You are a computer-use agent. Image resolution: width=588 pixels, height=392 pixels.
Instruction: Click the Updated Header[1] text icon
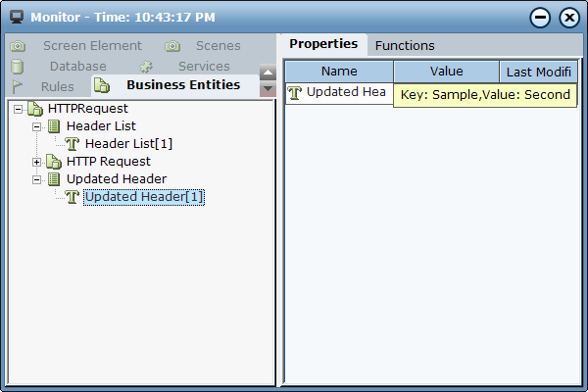pyautogui.click(x=72, y=197)
